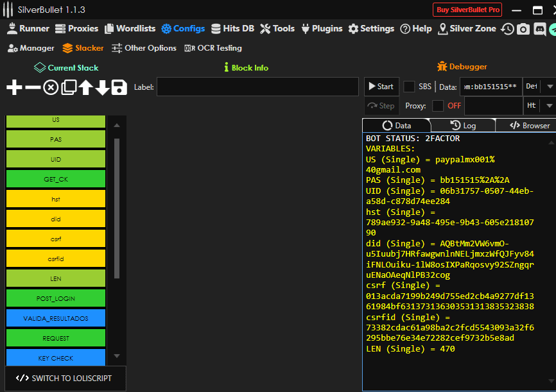Click the Label input field
Viewport: 556px width, 392px height.
[x=257, y=87]
